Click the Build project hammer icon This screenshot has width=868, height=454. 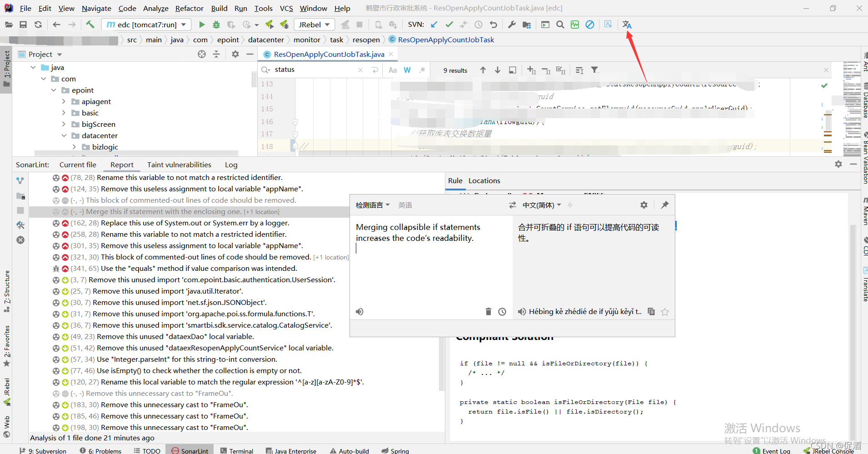coord(90,25)
